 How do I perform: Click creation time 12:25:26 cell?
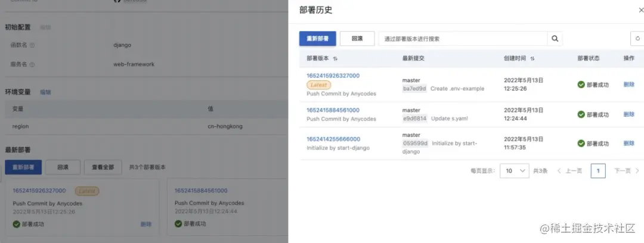tap(524, 84)
